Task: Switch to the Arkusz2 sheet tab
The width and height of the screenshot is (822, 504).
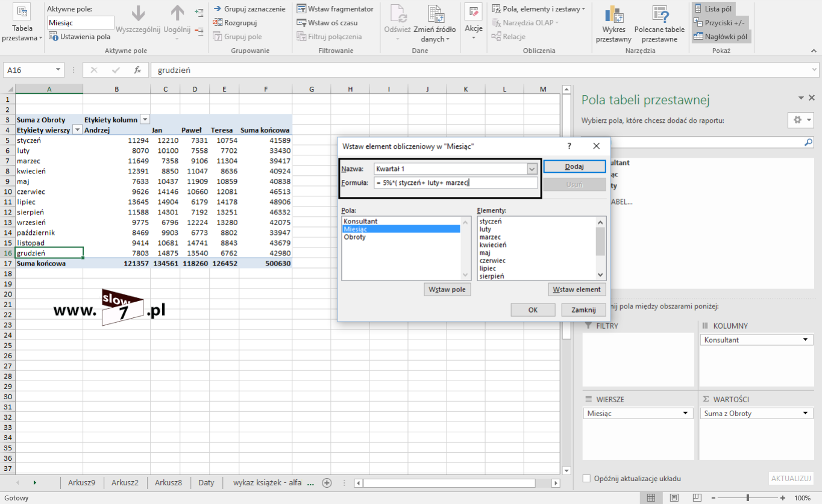Action: pyautogui.click(x=125, y=482)
